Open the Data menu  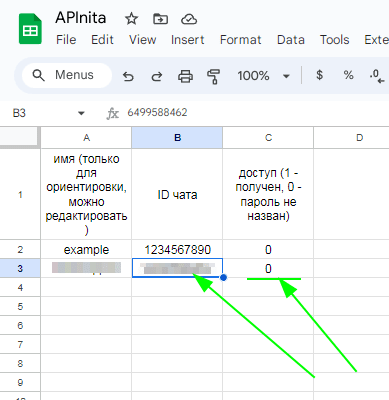coord(291,40)
